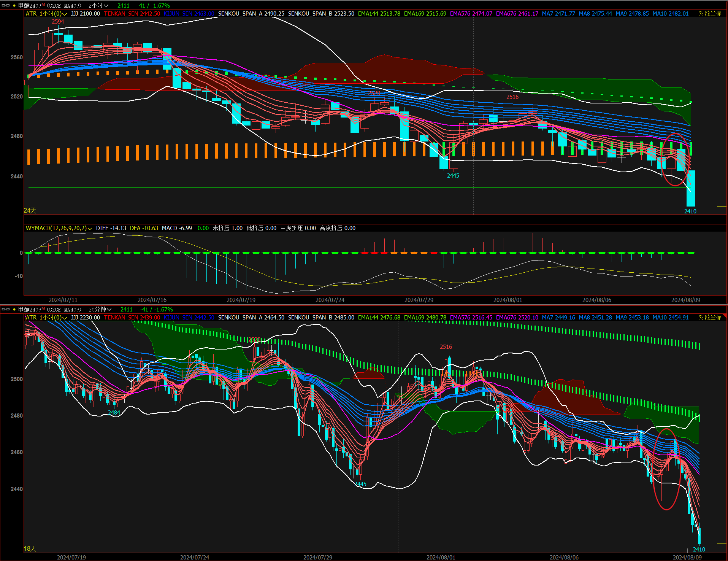728x561 pixels.
Task: Select the 甲醇2409 contract title in the top chart
Action: tap(30, 5)
